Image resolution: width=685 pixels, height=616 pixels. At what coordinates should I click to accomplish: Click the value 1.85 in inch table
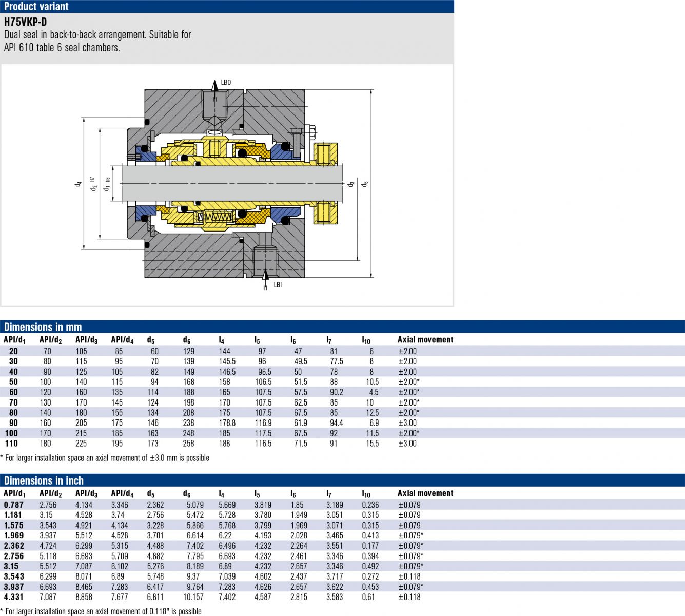(x=297, y=505)
